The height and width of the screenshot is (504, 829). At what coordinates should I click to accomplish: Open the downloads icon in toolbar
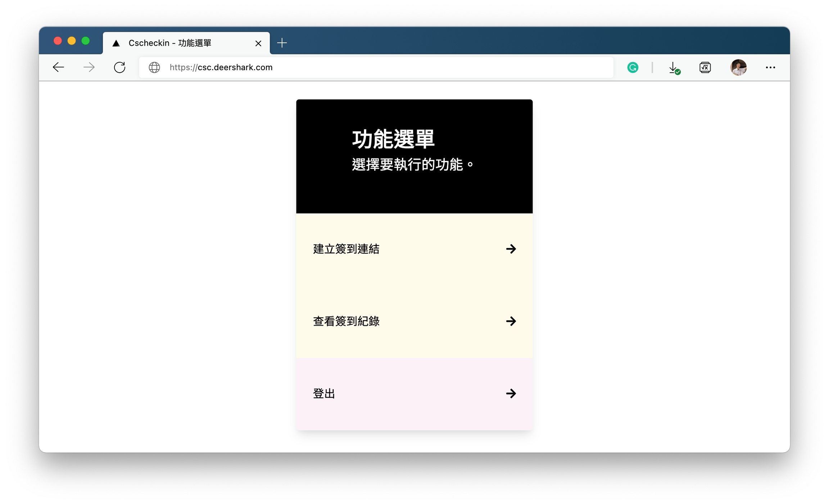click(674, 68)
